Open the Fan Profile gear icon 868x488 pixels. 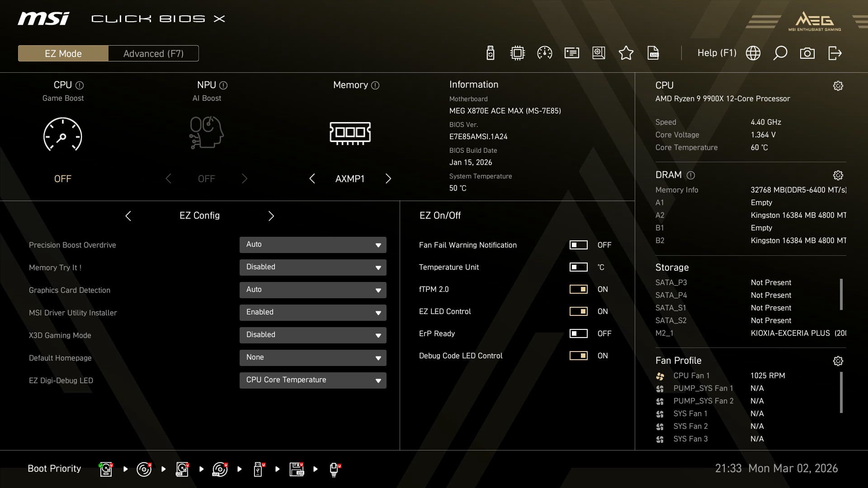(x=839, y=361)
